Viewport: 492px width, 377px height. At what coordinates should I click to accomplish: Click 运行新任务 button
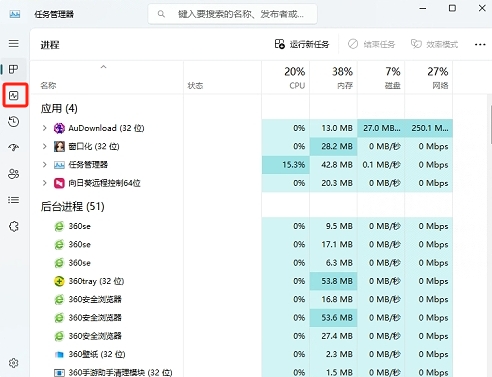click(302, 44)
